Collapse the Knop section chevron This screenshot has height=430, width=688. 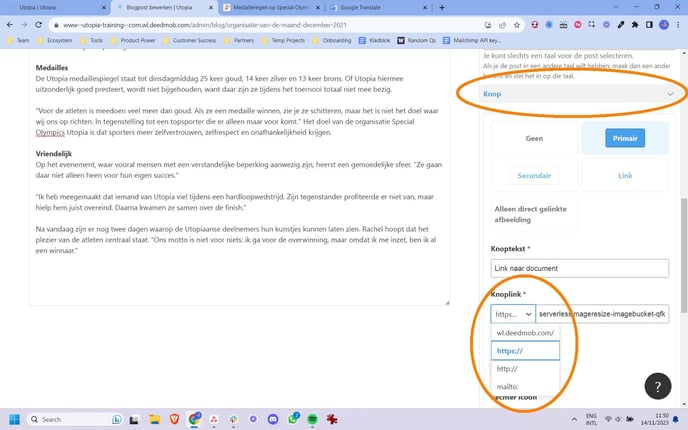pos(670,94)
